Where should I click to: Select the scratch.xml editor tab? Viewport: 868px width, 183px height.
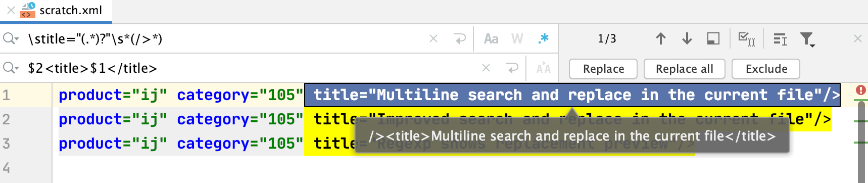[62, 10]
